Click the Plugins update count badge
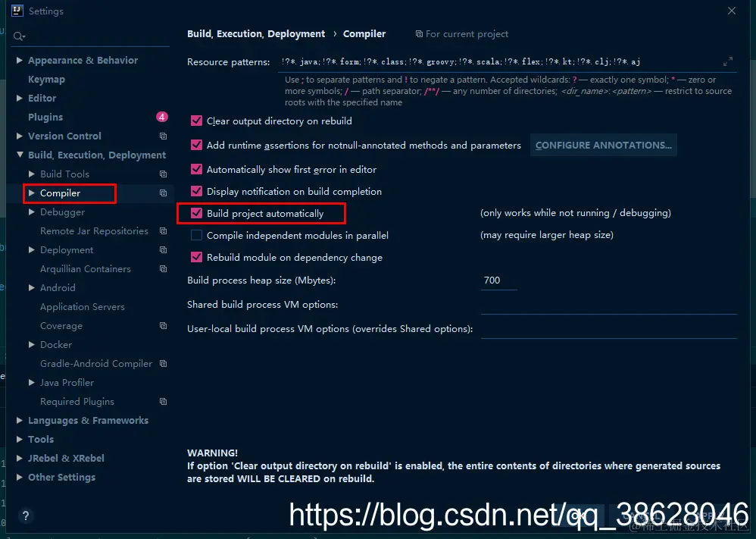Screen dimensions: 756x539 click(162, 117)
